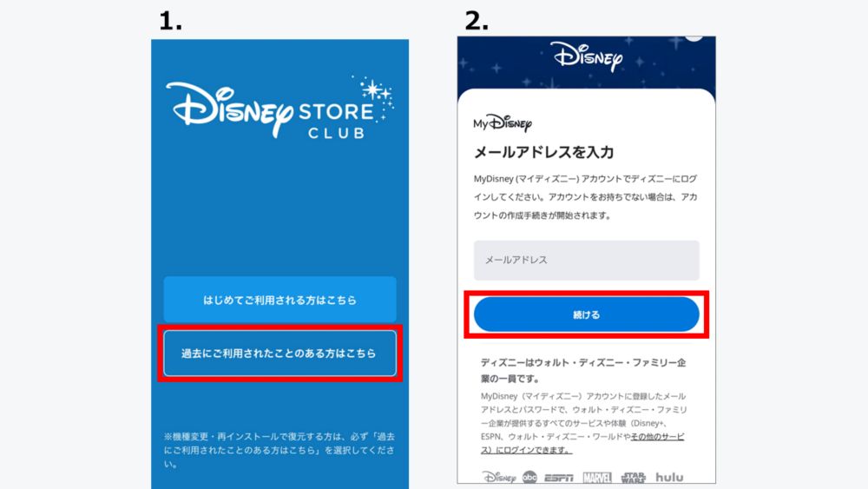The image size is (868, 489).
Task: Click the step 2 number label
Action: [x=477, y=21]
